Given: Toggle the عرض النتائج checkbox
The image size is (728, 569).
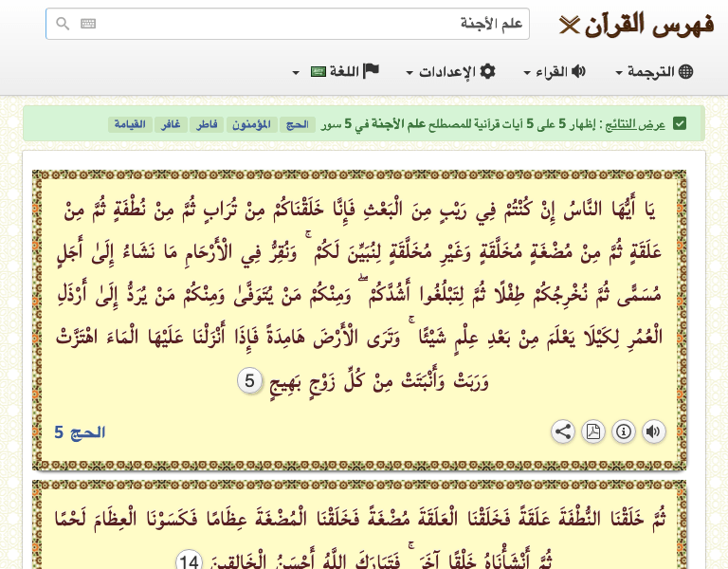Looking at the screenshot, I should click(680, 124).
